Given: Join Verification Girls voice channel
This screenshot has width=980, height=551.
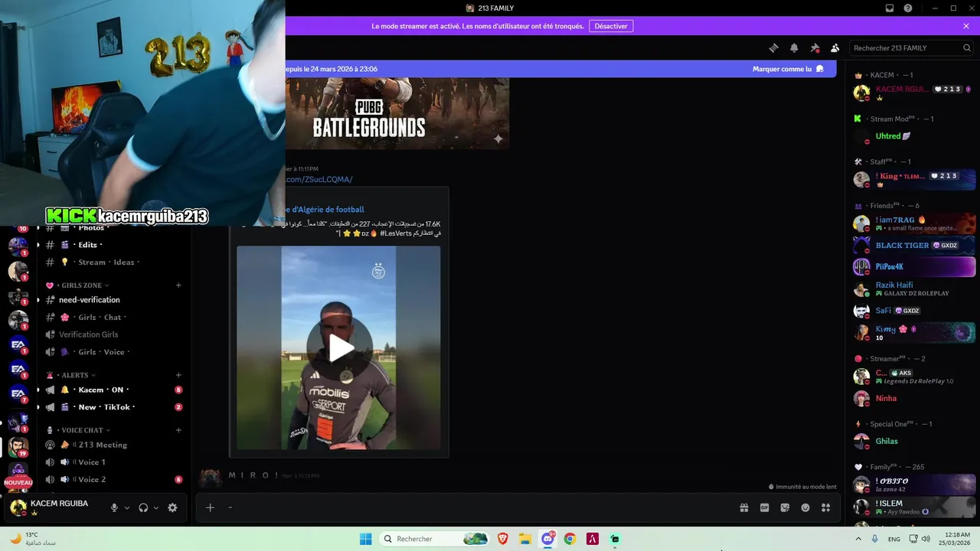Looking at the screenshot, I should pyautogui.click(x=113, y=334).
